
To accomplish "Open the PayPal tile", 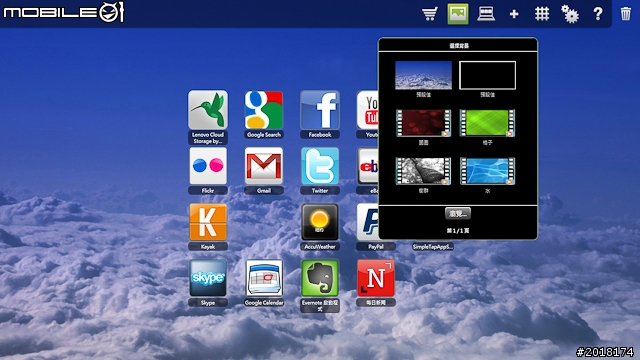I will [368, 222].
